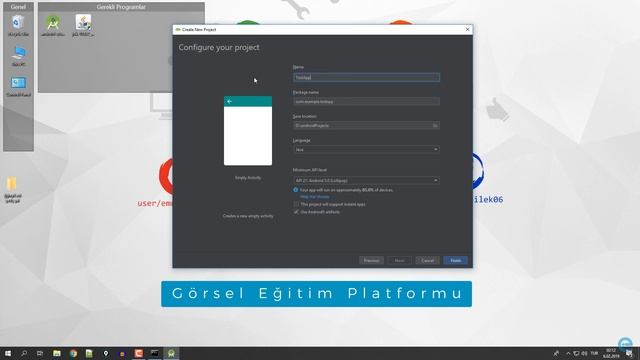Viewport: 640px width, 360px height.
Task: Enable instant apps support checkbox
Action: pyautogui.click(x=296, y=204)
